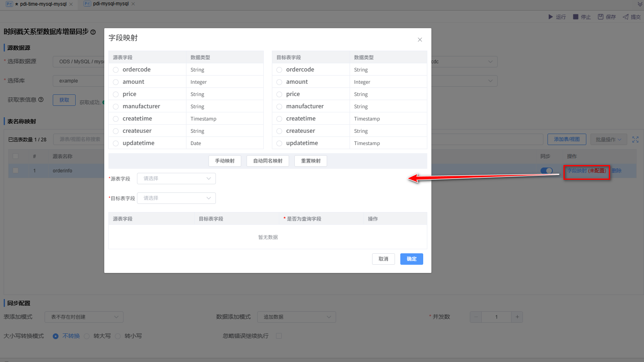The height and width of the screenshot is (362, 644).
Task: Open the help icon next to 获取表信息
Action: (41, 100)
